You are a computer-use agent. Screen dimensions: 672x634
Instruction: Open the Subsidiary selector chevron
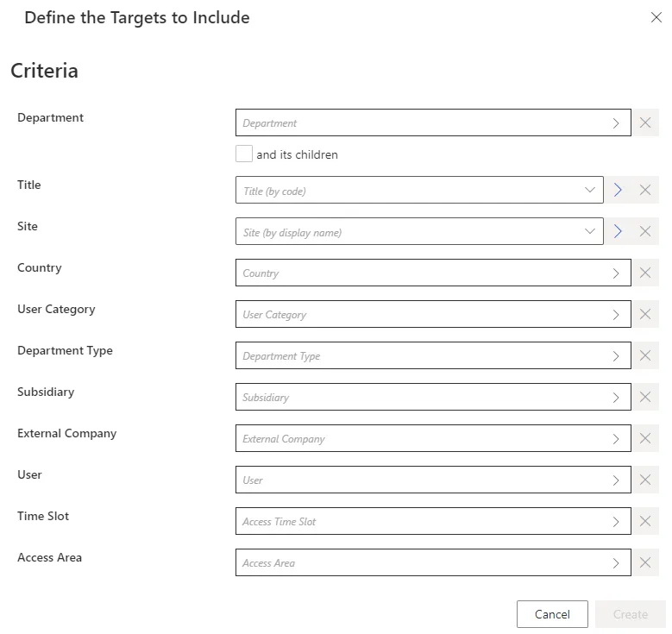click(x=616, y=398)
